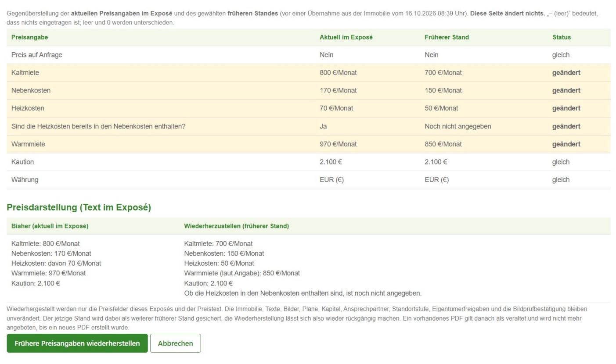
Task: Select the Nebenkosten table cell "170 €/Monat"
Action: point(338,90)
